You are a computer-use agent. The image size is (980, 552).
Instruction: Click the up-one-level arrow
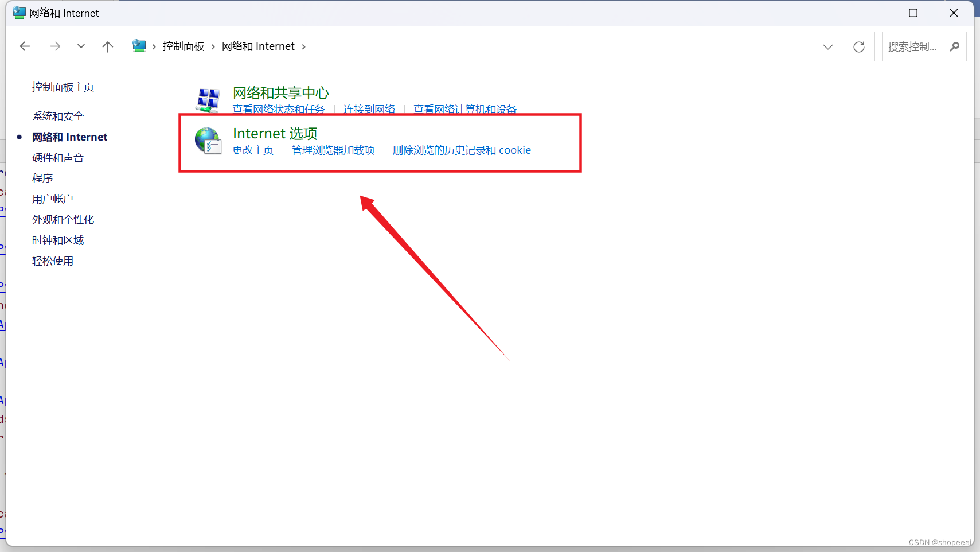coord(108,46)
